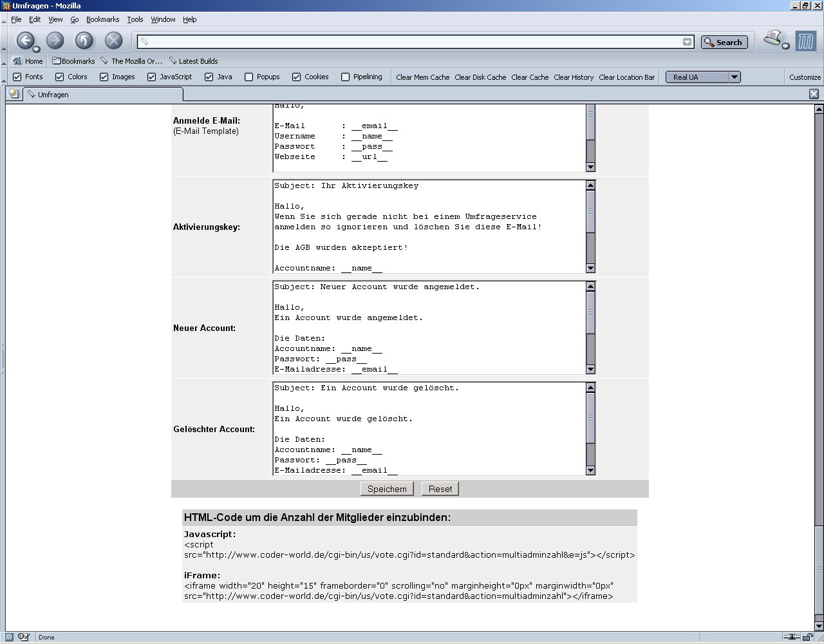
Task: Click Customize on the preferences toolbar
Action: [x=805, y=77]
